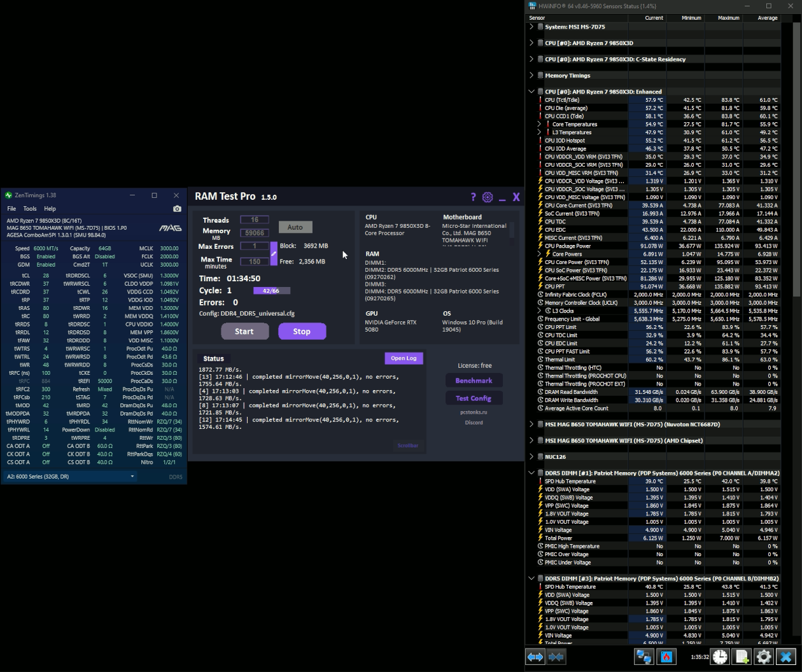This screenshot has width=802, height=672.
Task: Open Log in the Status panel
Action: tap(404, 358)
